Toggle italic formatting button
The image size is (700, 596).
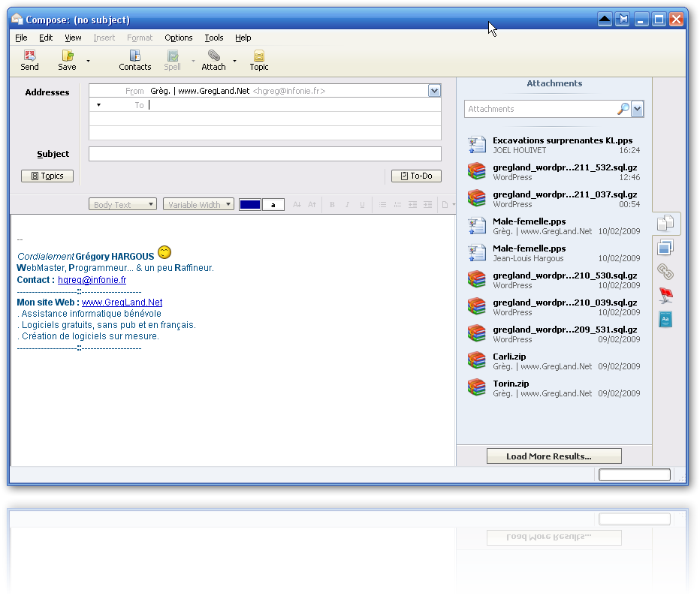coord(347,205)
